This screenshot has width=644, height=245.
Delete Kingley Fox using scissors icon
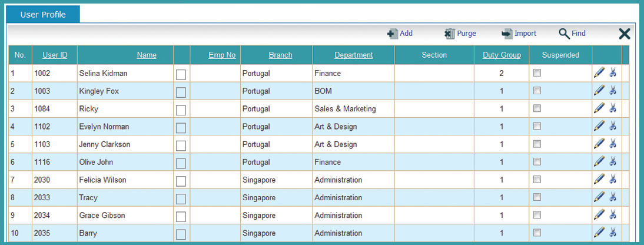pyautogui.click(x=613, y=91)
